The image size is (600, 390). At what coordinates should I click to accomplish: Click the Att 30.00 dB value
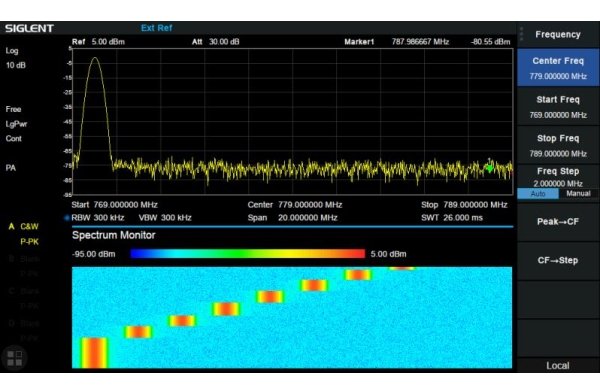pos(216,42)
